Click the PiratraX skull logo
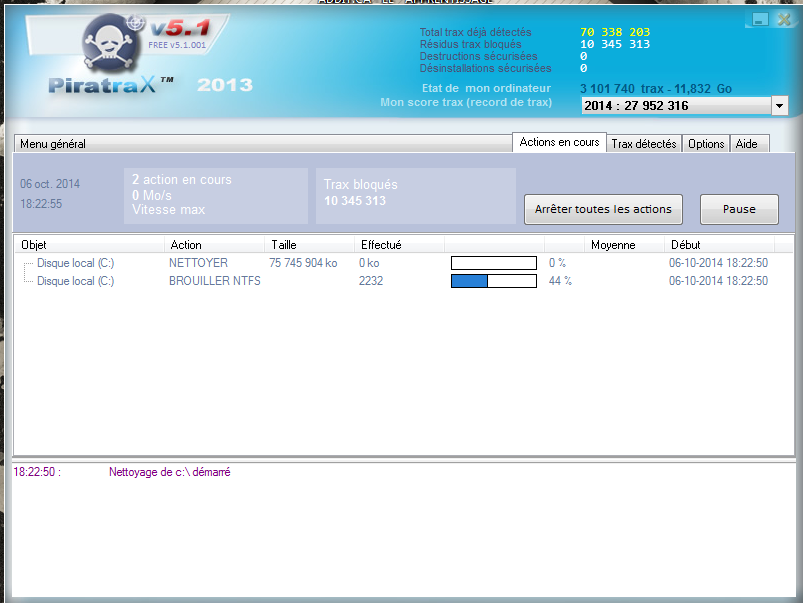Image resolution: width=803 pixels, height=603 pixels. (112, 42)
